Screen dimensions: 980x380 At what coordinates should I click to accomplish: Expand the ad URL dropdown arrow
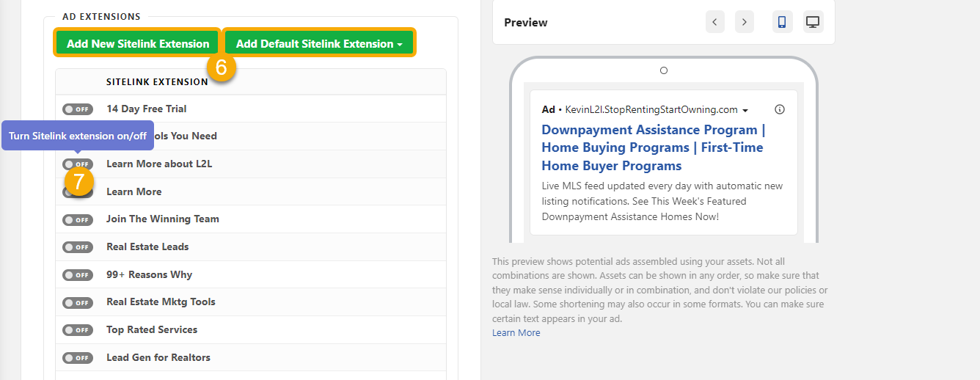(x=745, y=111)
